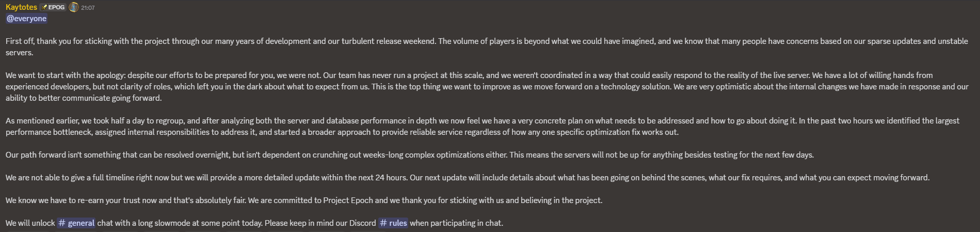Click the paragraph starting 'As mentioned earlier'
Screen dimensions: 980x232
point(483,126)
